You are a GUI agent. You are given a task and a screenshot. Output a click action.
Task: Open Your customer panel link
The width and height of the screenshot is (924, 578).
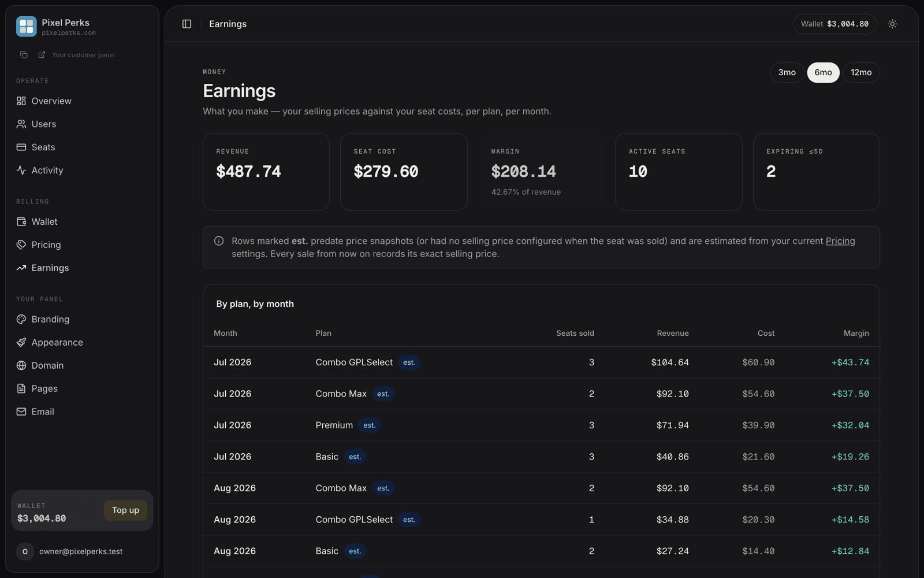83,55
